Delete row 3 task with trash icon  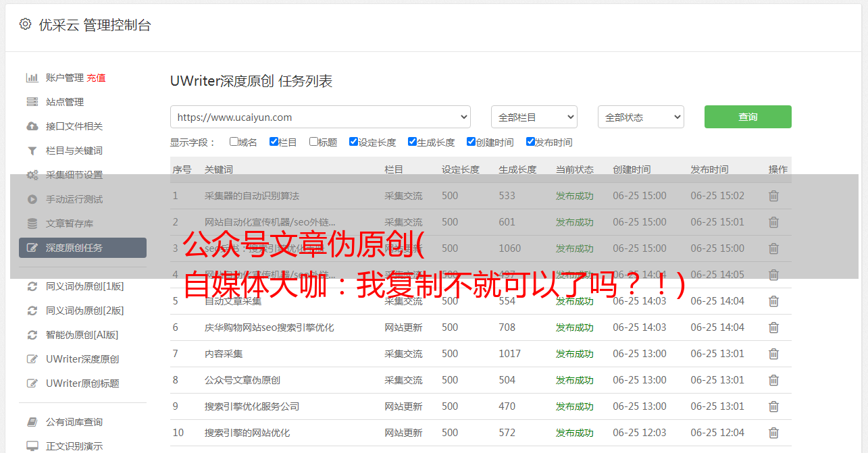773,248
